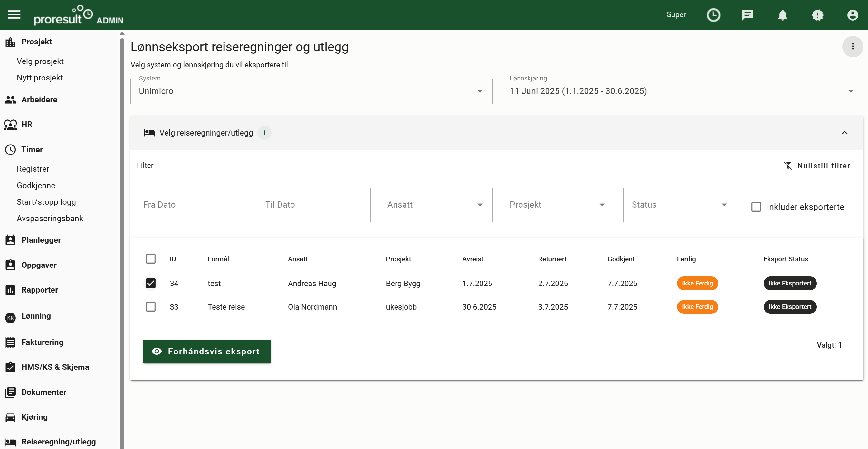Image resolution: width=868 pixels, height=449 pixels.
Task: Open the three-dot more options menu
Action: 853,46
